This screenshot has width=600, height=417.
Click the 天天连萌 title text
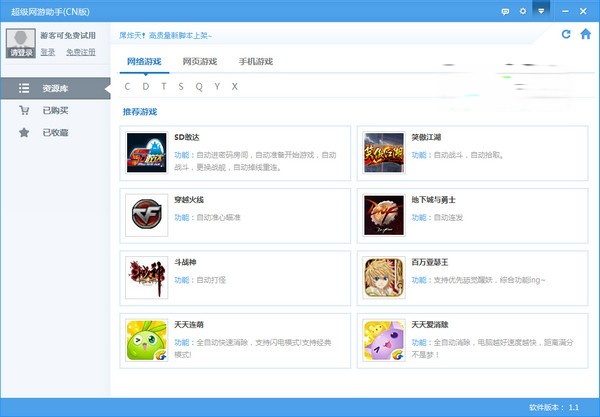189,325
